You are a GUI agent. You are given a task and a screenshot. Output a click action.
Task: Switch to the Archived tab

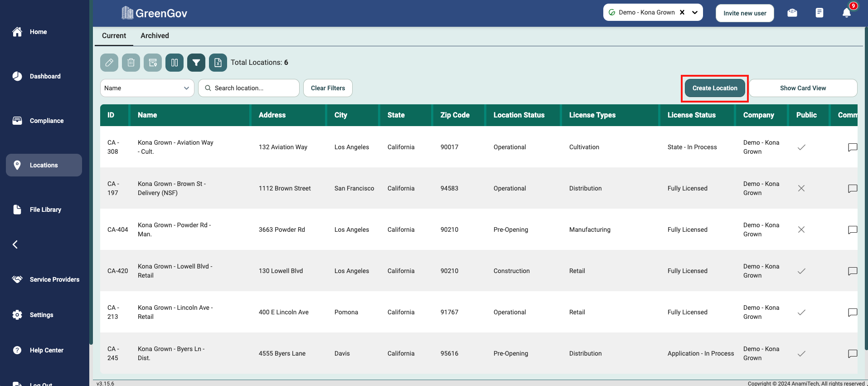coord(155,36)
